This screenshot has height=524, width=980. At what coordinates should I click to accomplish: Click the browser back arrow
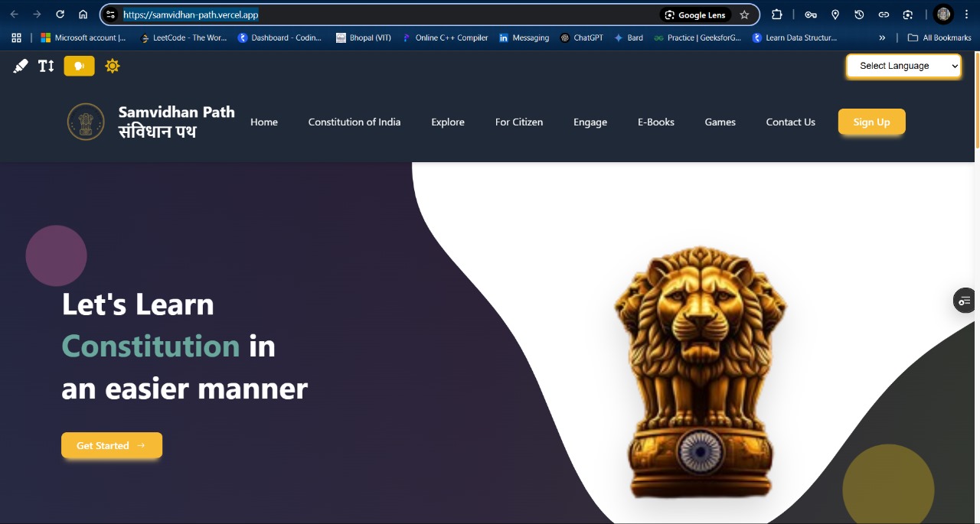tap(14, 15)
